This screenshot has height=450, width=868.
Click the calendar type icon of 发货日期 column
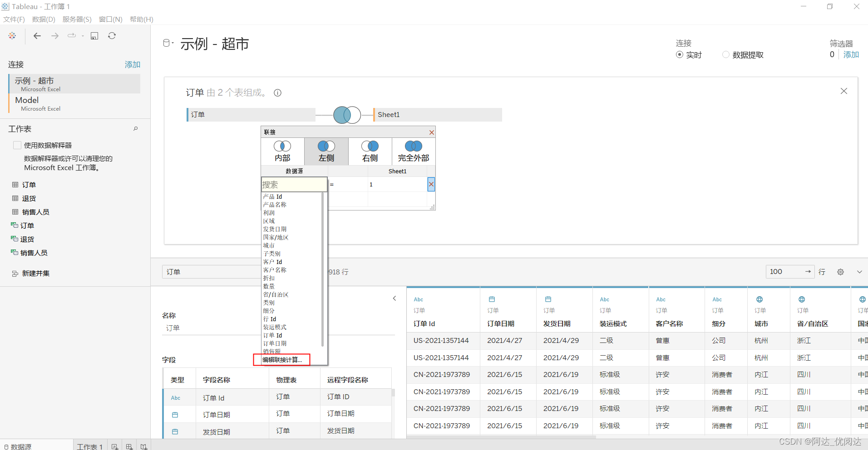point(548,299)
